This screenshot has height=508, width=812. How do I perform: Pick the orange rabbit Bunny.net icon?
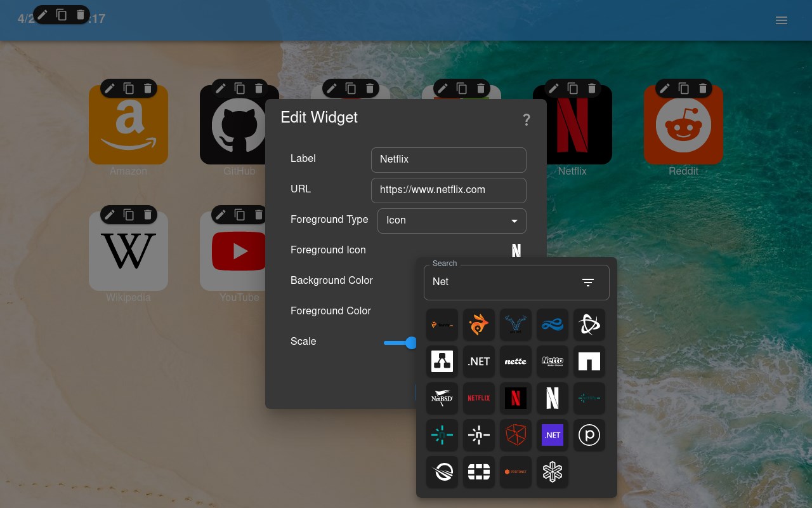[x=479, y=324]
